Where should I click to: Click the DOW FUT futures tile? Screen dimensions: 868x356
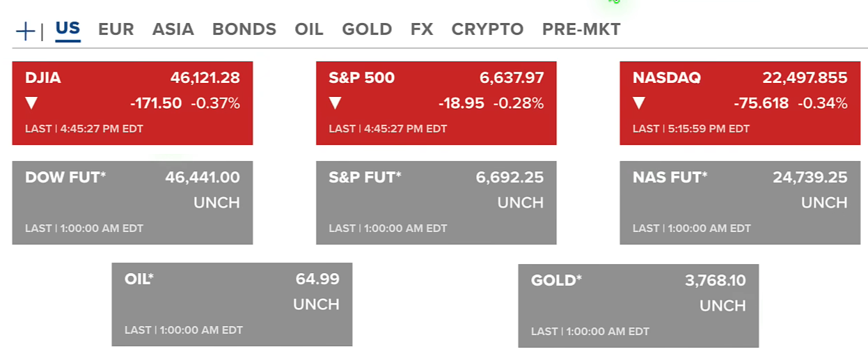click(132, 203)
